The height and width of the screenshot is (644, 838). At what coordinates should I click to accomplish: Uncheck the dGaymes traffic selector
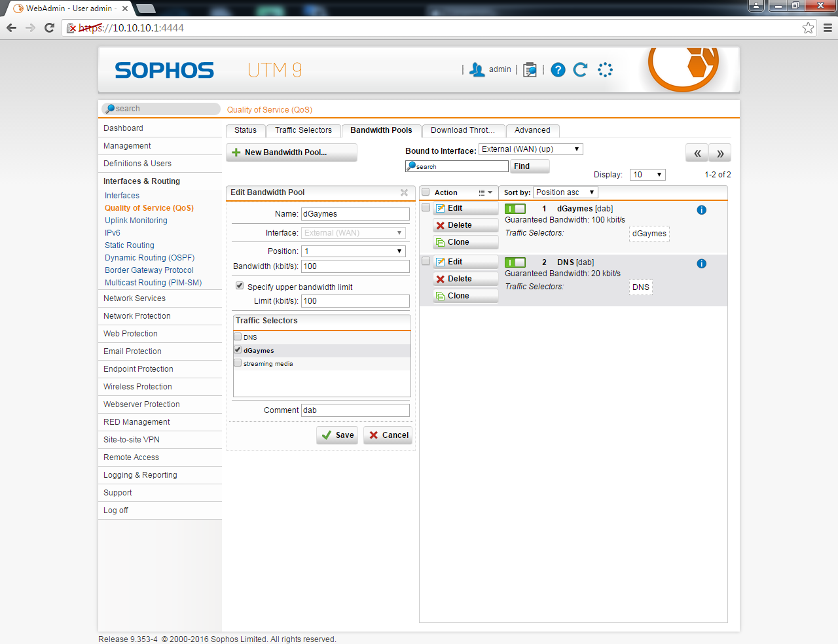(238, 349)
